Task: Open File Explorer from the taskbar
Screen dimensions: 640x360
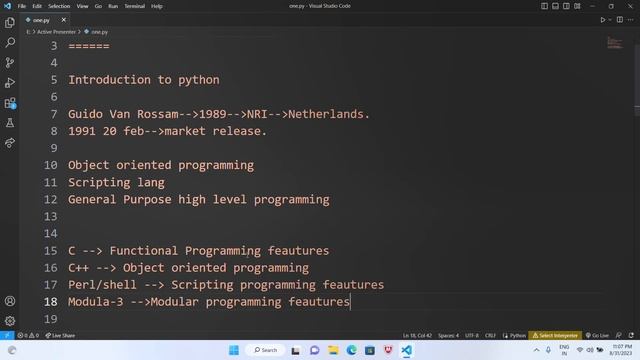Action: pos(333,350)
